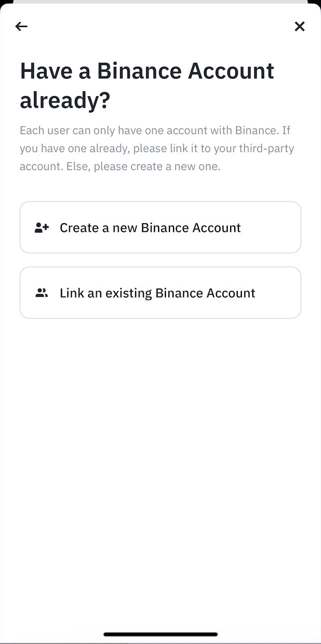Viewport: 321px width, 644px height.
Task: Tap the gray description paragraph
Action: [x=157, y=149]
